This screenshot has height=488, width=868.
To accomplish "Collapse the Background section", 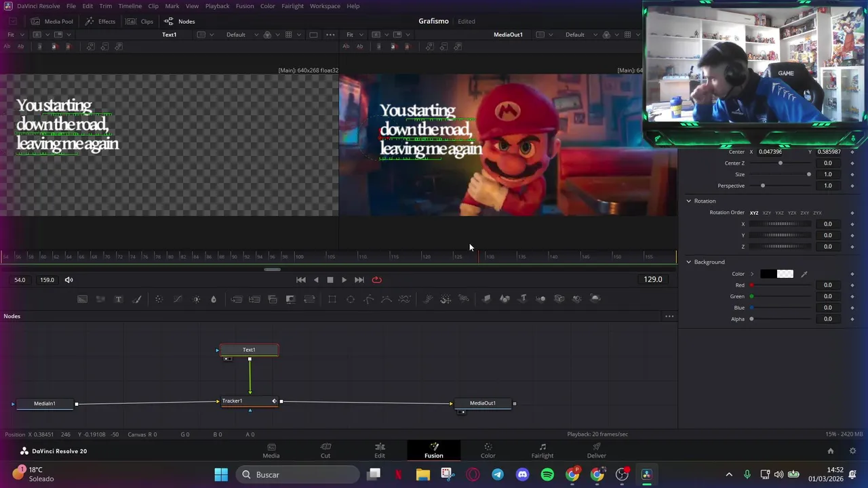I will click(x=689, y=262).
